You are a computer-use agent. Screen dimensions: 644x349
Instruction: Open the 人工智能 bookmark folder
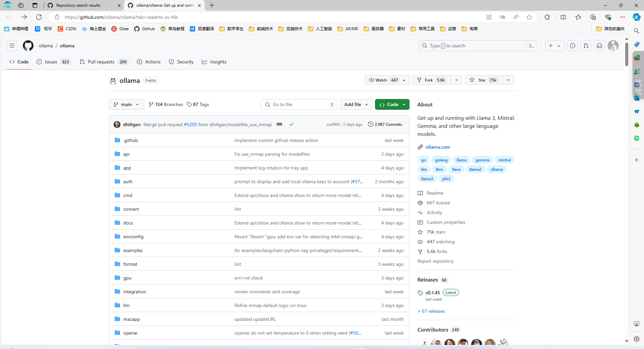320,29
